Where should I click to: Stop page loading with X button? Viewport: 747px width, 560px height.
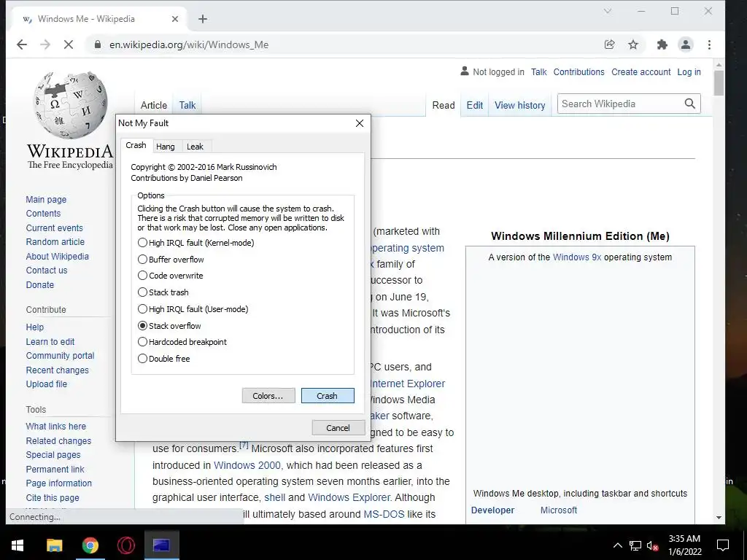[x=69, y=44]
